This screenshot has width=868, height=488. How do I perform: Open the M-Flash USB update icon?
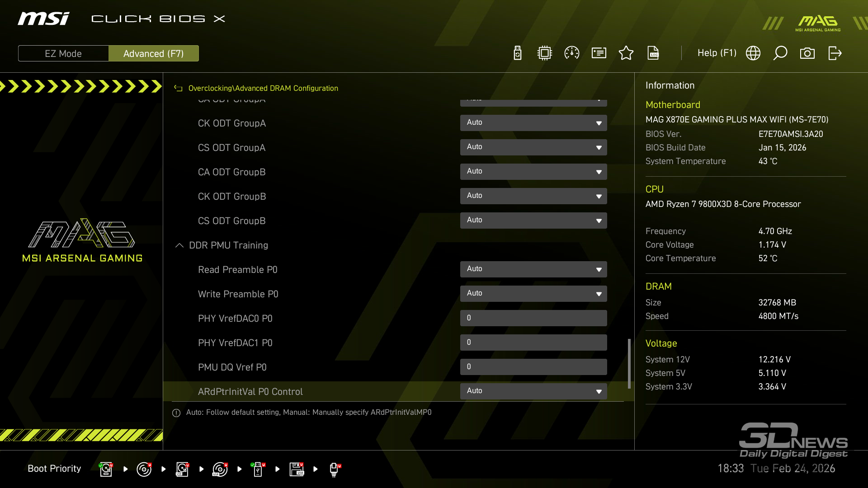(518, 53)
